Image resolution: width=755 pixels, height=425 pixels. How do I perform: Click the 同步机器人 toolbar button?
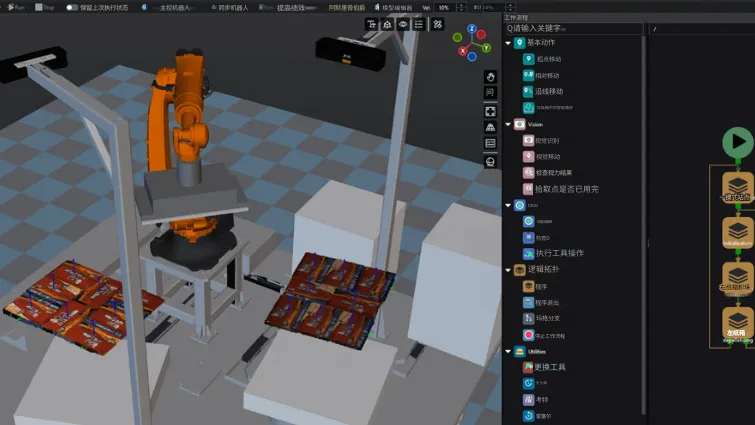[230, 8]
